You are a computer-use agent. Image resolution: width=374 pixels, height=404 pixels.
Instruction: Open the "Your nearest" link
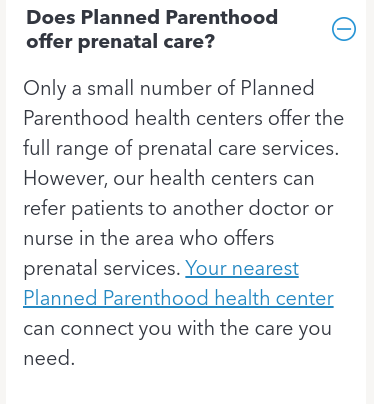242,268
